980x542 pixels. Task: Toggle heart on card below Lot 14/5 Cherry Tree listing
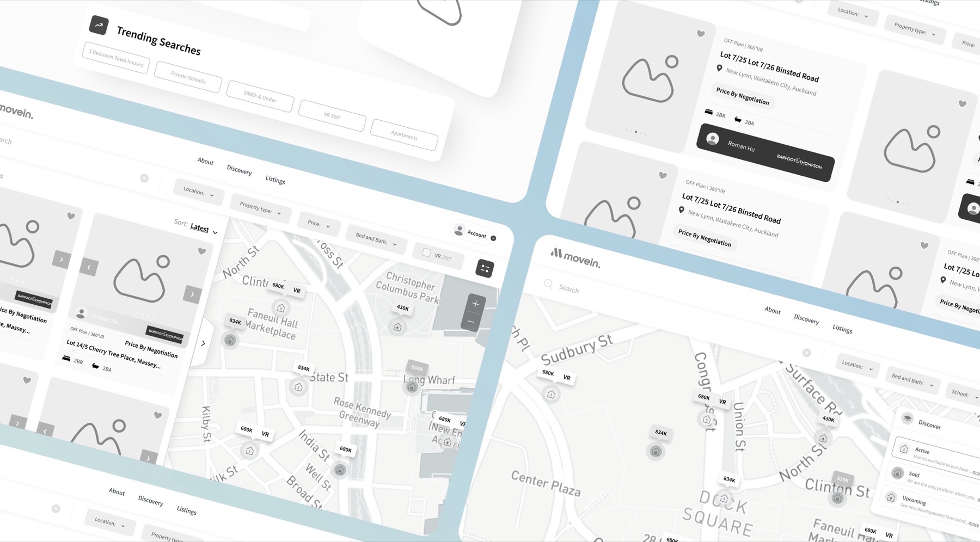coord(158,415)
